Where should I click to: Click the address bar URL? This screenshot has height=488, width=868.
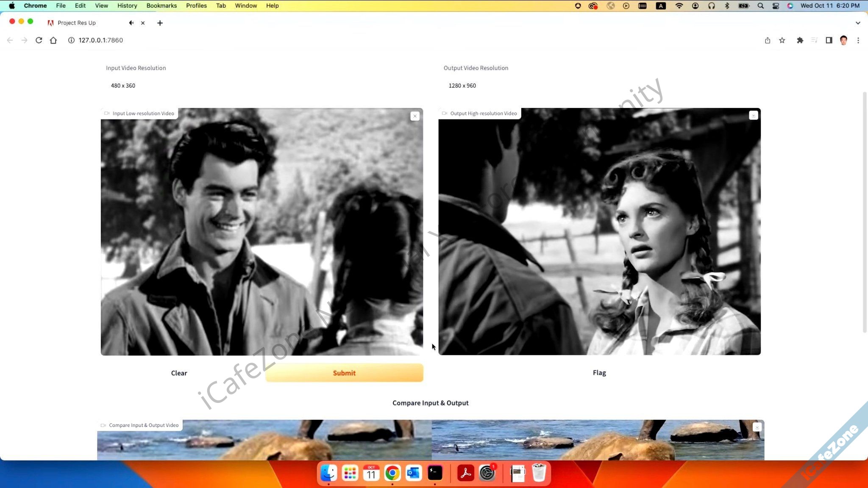100,40
